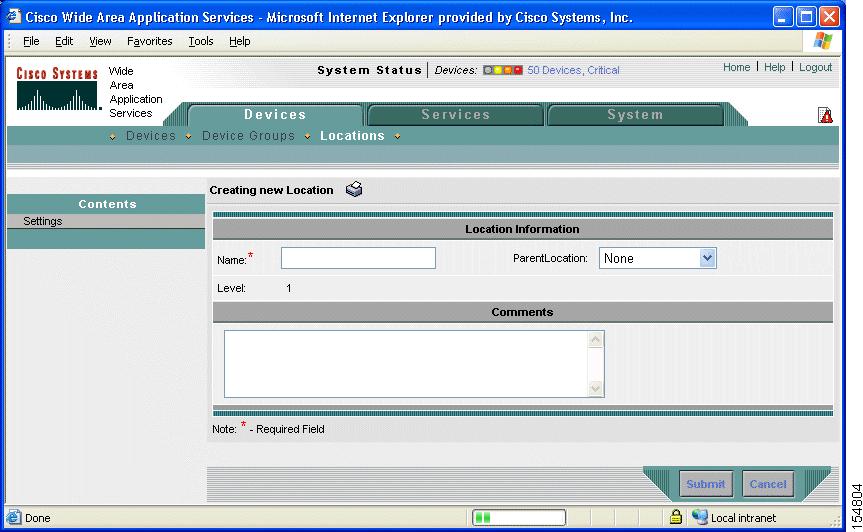Click the Level value 1
863x532 pixels.
pyautogui.click(x=288, y=288)
